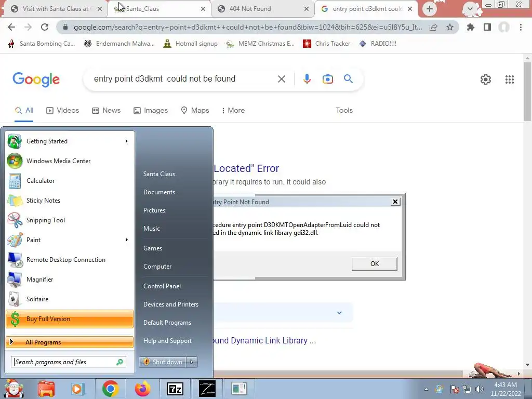Click the Santa Start button
Viewport: 532px width, 399px height.
13,389
